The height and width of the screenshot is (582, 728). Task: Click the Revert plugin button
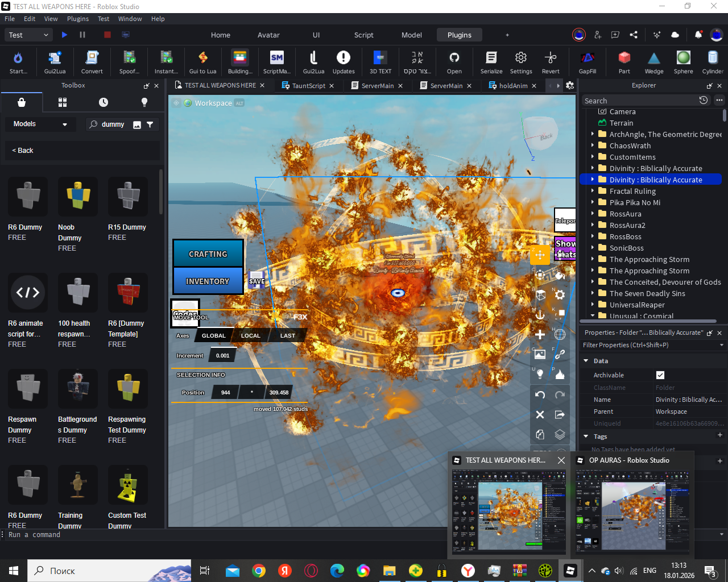click(x=551, y=61)
